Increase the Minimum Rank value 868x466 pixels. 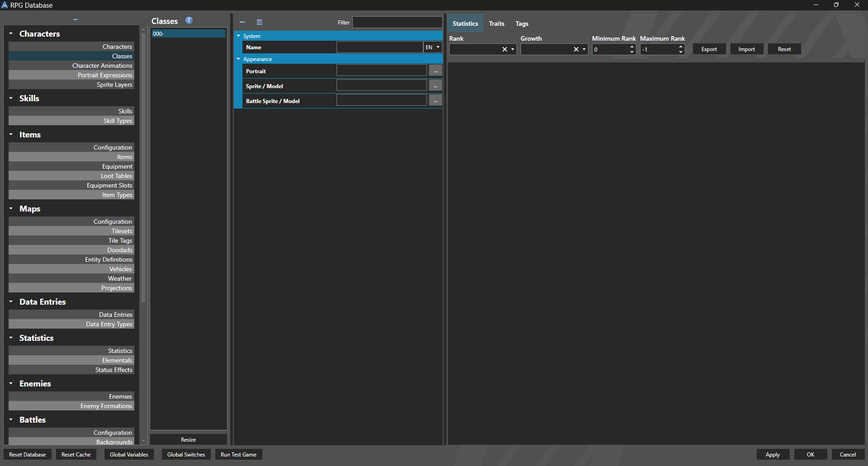point(632,47)
